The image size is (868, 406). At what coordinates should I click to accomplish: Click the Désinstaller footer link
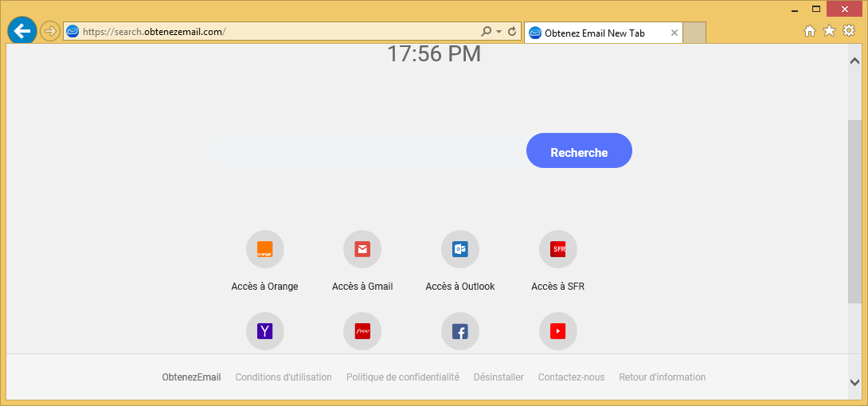499,377
